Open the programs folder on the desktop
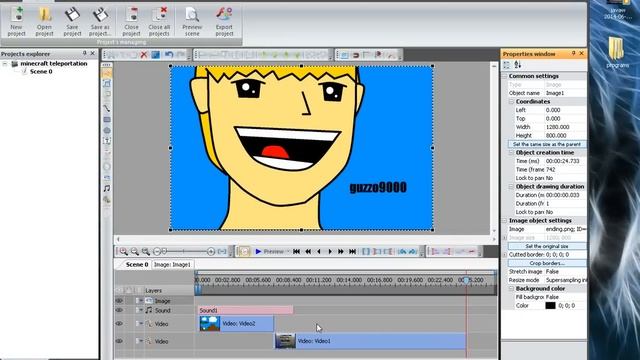This screenshot has height=360, width=640. point(617,52)
